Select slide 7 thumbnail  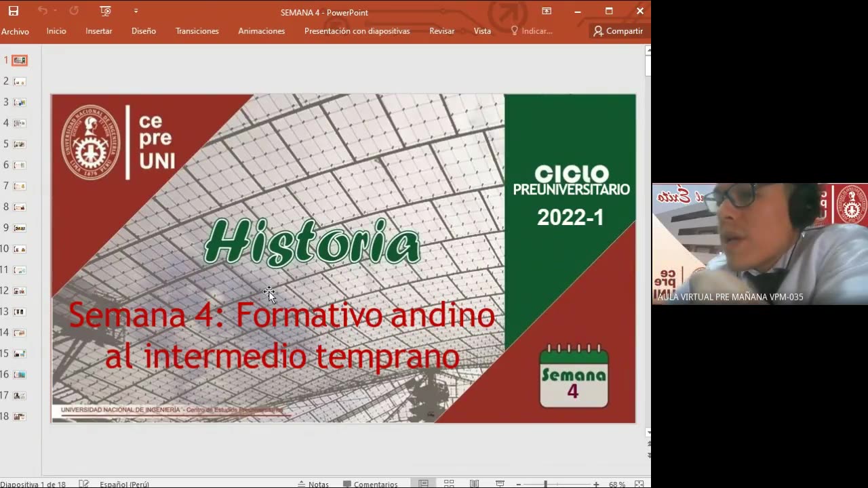pos(20,186)
